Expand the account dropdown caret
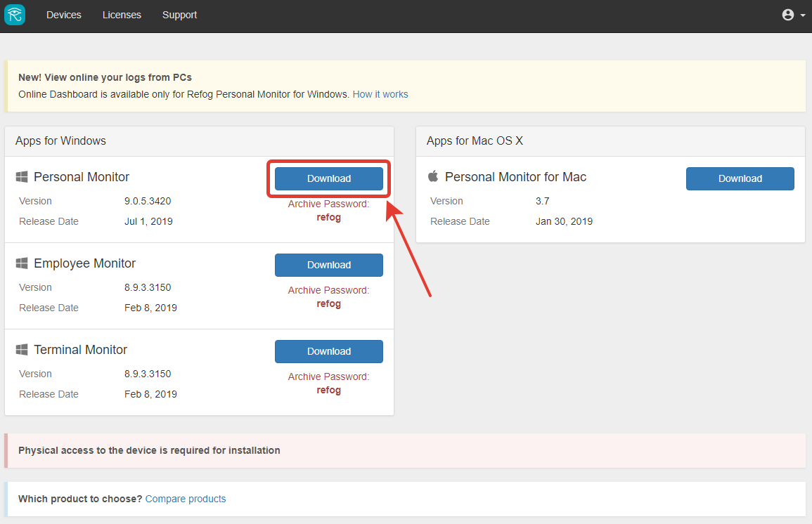Screen dimensions: 812x524 (x=803, y=15)
